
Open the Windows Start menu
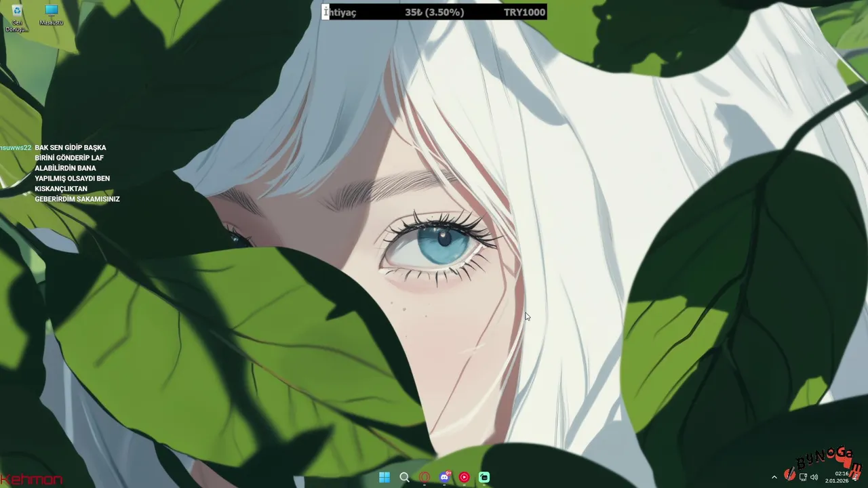click(384, 477)
